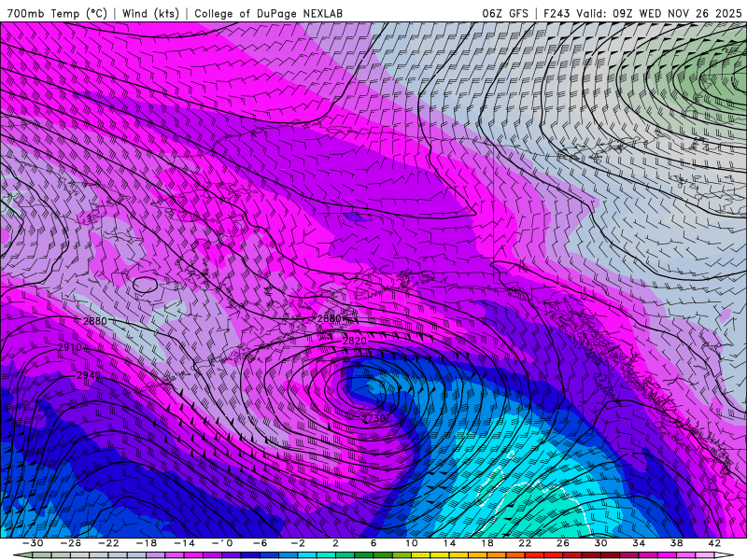Select the 2910 height contour label
Screen dimensions: 747x560
click(70, 347)
